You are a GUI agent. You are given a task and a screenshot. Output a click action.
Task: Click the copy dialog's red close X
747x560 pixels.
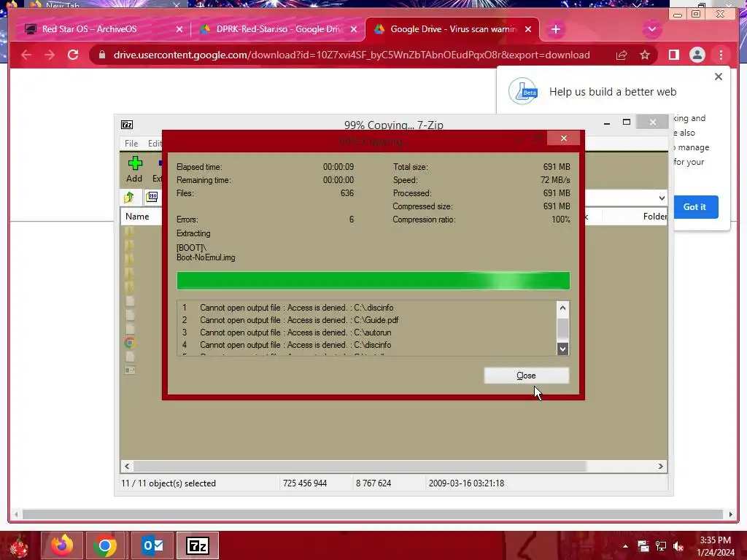[x=564, y=138]
